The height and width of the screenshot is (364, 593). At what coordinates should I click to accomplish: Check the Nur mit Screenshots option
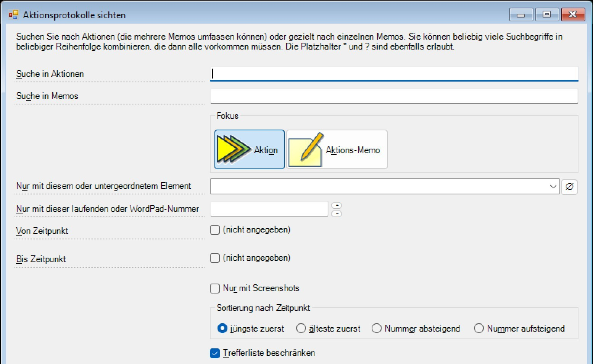pyautogui.click(x=215, y=289)
